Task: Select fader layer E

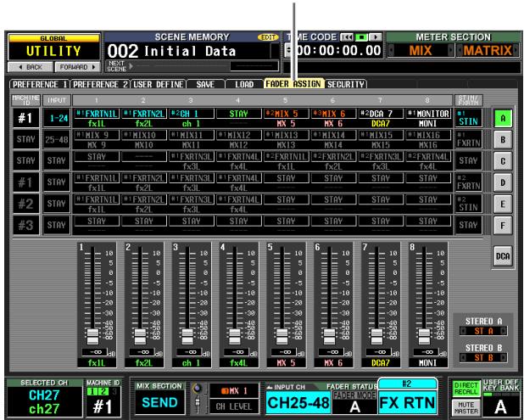Action: pos(503,204)
